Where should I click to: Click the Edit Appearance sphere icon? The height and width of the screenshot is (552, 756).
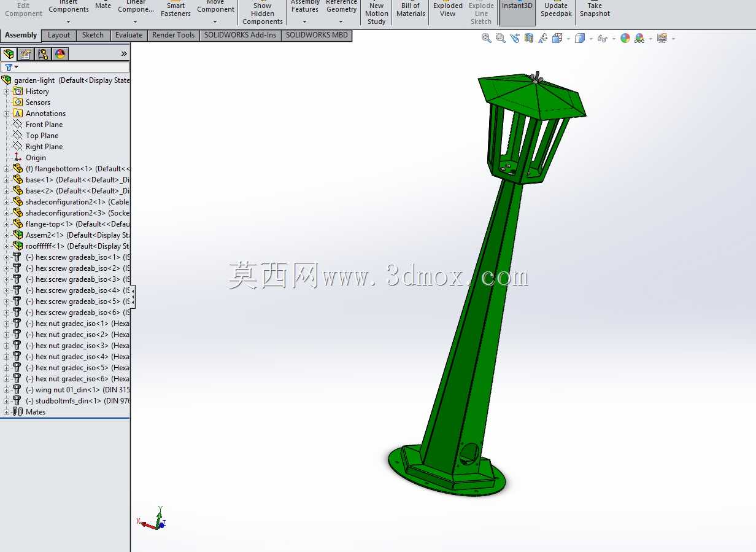625,38
